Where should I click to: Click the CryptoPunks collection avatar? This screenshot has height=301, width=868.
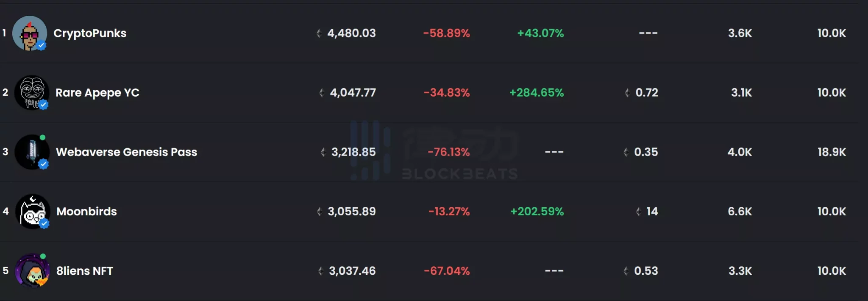[x=29, y=33]
